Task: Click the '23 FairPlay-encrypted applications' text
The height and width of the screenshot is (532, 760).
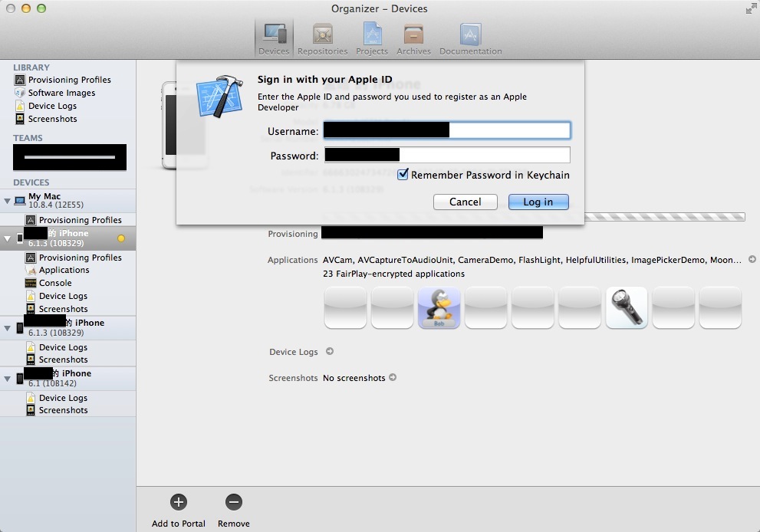Action: point(393,274)
